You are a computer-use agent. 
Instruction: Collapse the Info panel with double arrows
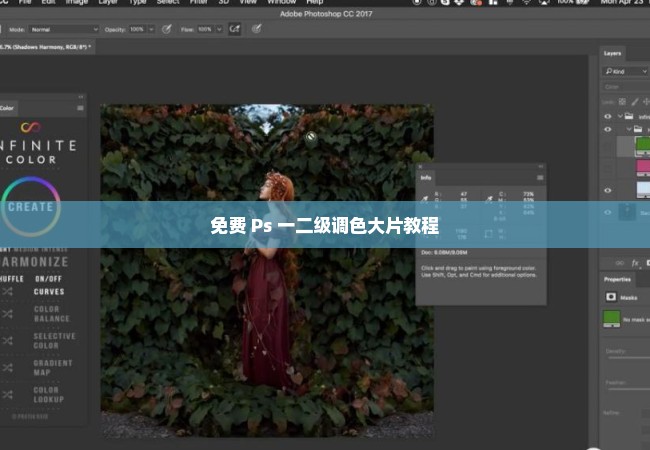[x=541, y=167]
